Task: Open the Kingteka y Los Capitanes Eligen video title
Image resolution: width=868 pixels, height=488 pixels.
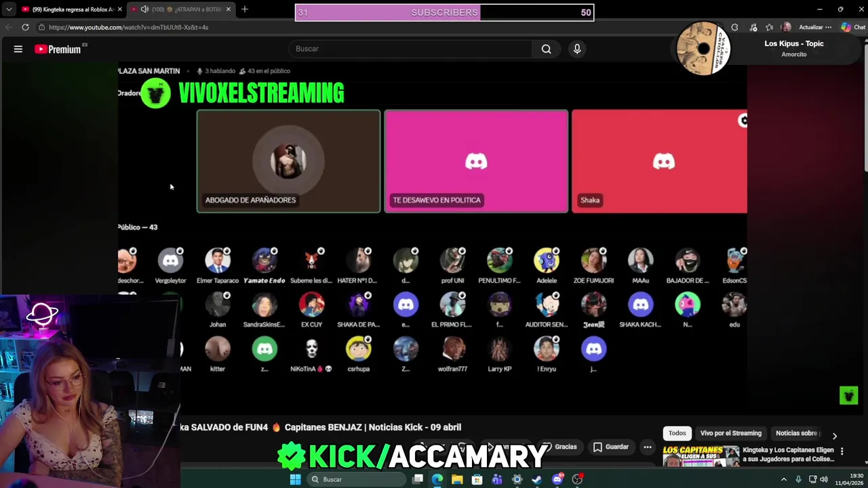Action: 788,454
